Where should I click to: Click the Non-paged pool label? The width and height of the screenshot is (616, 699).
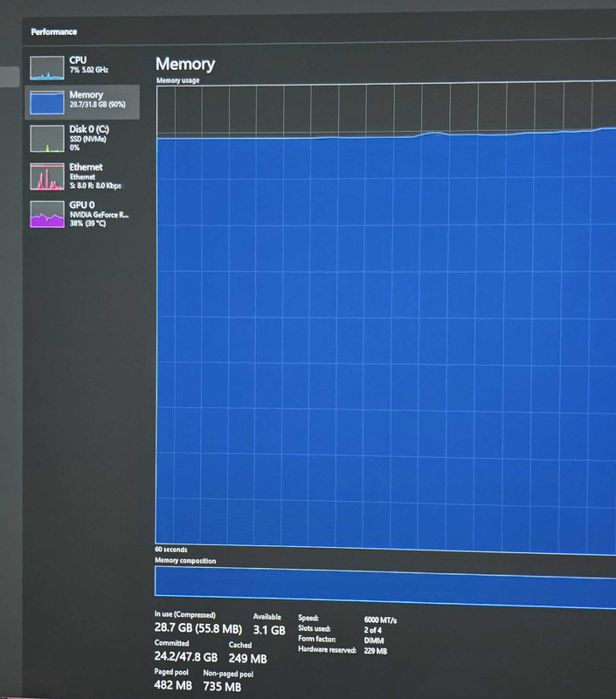(228, 674)
